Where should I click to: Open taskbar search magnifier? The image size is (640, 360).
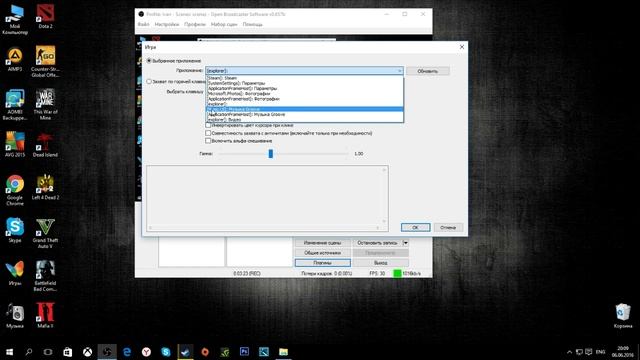tap(29, 352)
